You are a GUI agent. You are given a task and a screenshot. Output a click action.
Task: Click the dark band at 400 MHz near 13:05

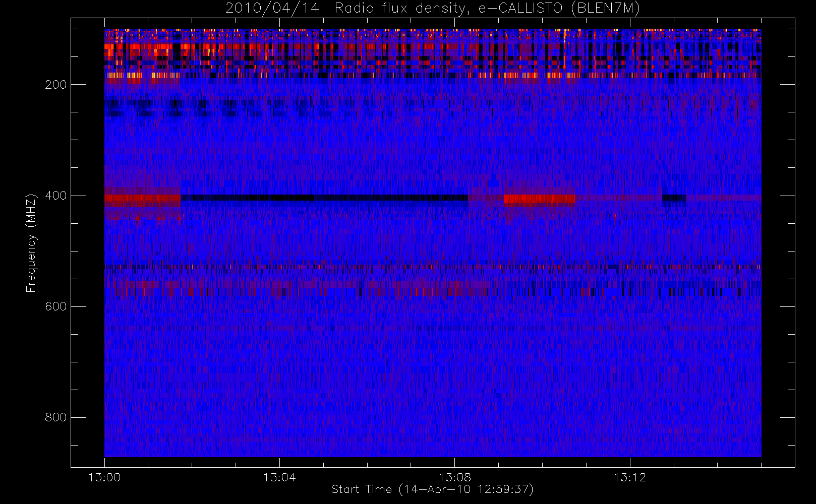coord(324,198)
